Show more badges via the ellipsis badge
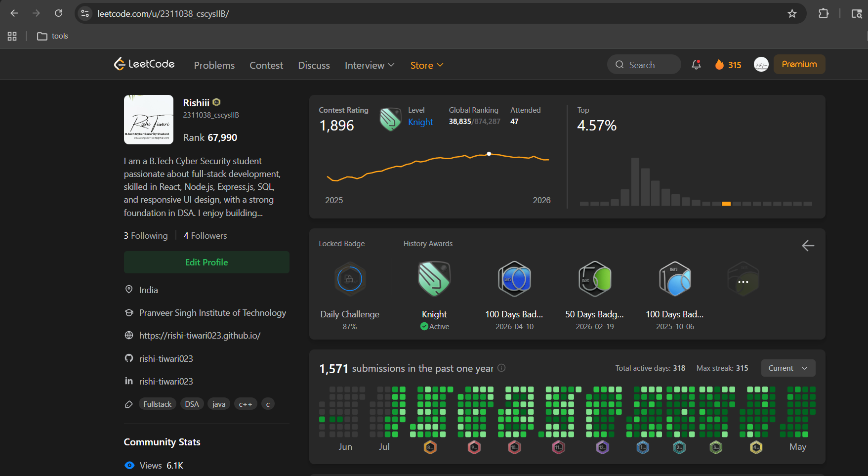868x476 pixels. point(743,279)
